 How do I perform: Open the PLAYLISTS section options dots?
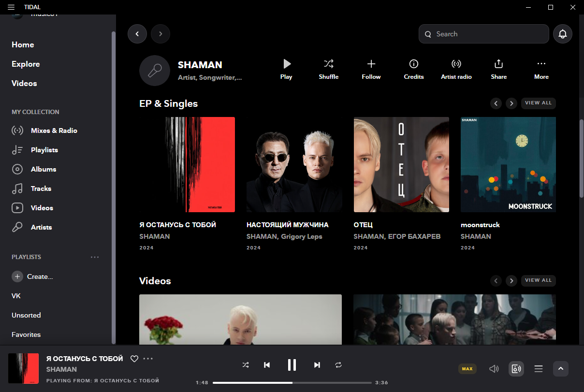point(95,257)
